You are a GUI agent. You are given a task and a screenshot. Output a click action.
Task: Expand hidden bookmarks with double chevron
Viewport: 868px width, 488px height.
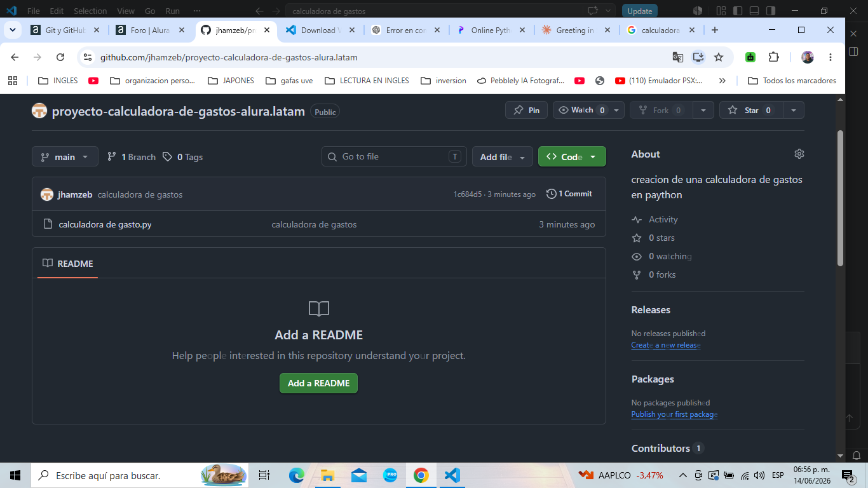tap(722, 81)
